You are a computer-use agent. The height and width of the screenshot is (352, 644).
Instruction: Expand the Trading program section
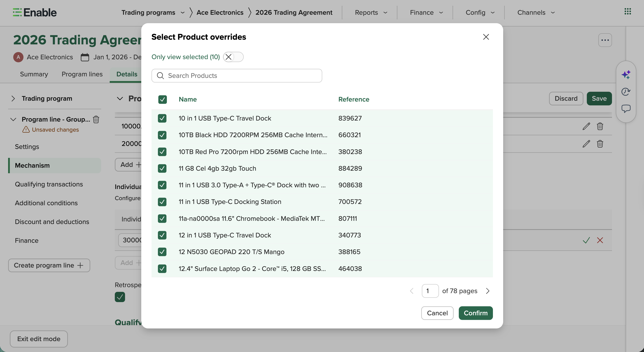[x=13, y=99]
